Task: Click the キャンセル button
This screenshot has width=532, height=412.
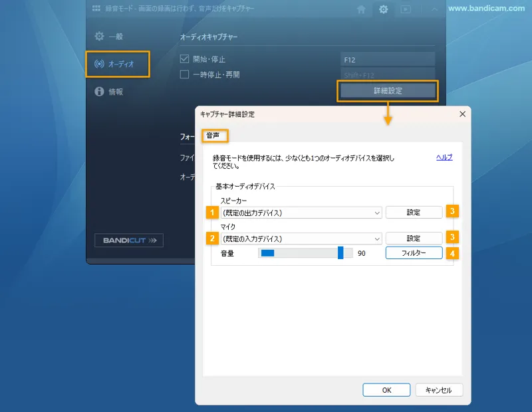Action: 439,390
